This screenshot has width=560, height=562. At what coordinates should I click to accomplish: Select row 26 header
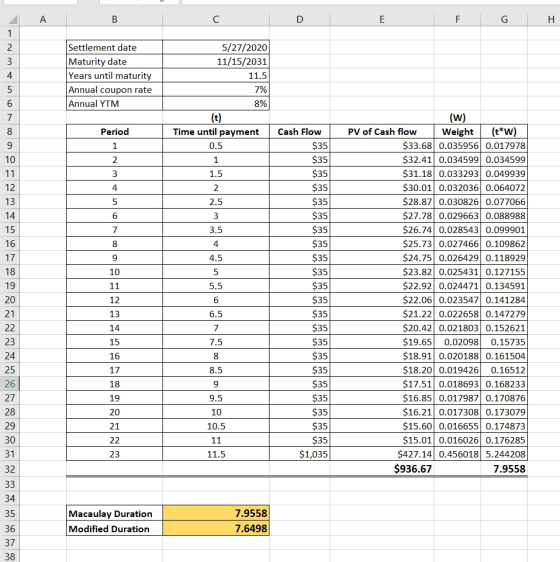(x=10, y=384)
